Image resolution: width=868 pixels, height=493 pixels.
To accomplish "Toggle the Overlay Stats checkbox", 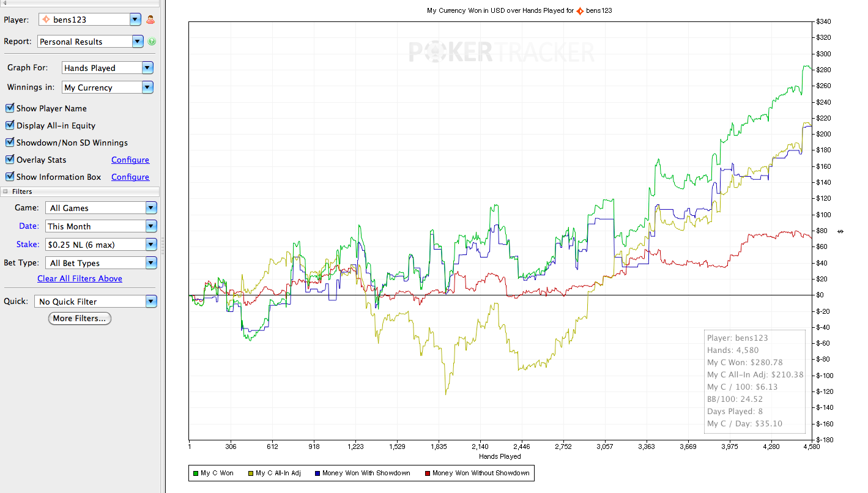I will (10, 160).
